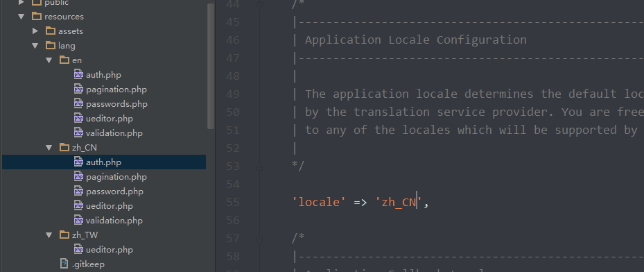
Task: Click line number 46 in gutter
Action: pos(233,40)
